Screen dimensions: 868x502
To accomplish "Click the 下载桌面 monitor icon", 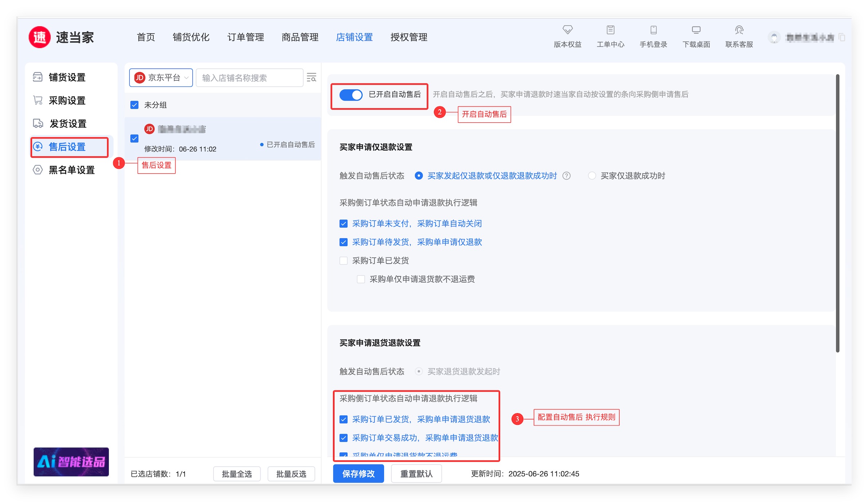I will (x=696, y=30).
